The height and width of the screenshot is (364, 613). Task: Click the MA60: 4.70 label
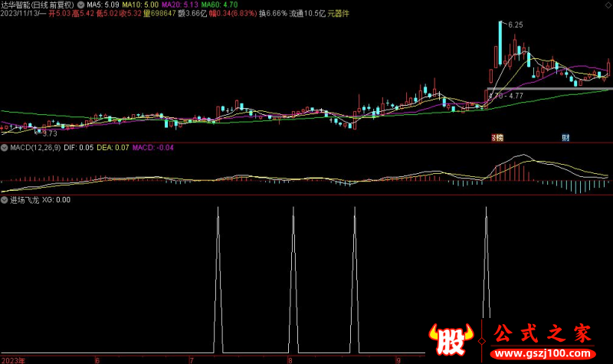click(x=219, y=5)
